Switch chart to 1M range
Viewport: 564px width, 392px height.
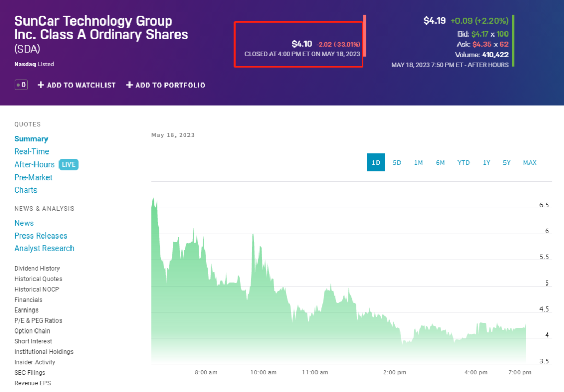(418, 162)
